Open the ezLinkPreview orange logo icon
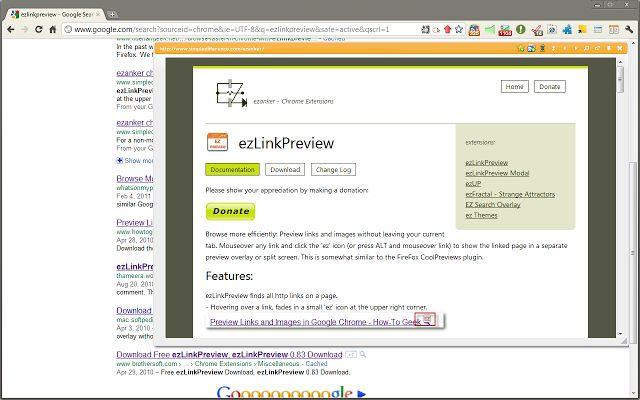The height and width of the screenshot is (400, 640). pyautogui.click(x=217, y=142)
